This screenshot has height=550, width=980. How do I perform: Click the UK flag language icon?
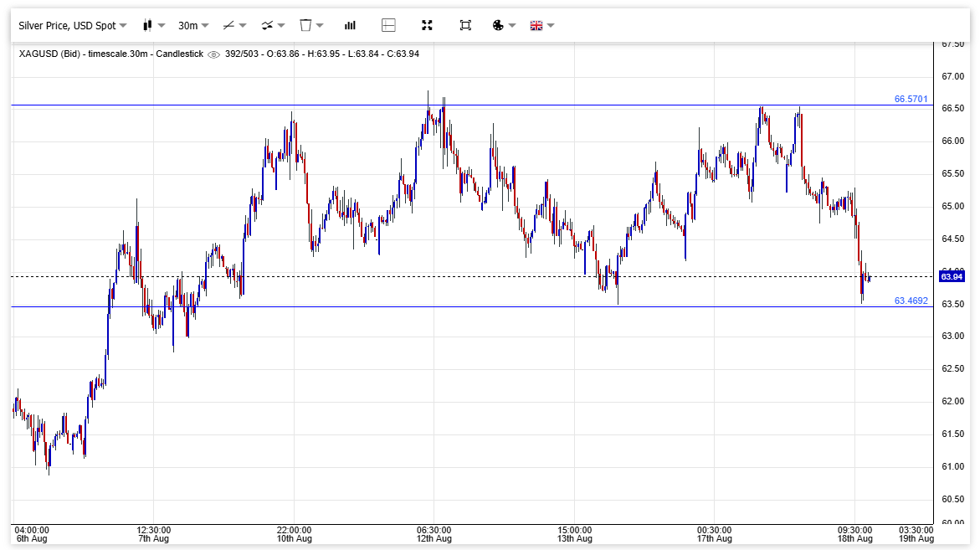536,26
